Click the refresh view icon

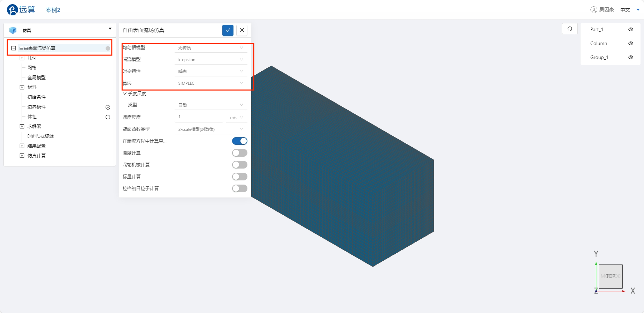(x=570, y=29)
